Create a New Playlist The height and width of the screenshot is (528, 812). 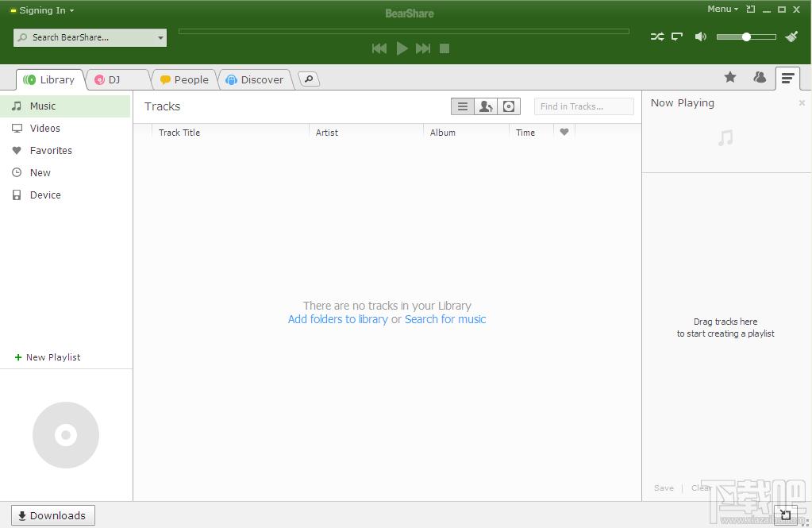[48, 357]
